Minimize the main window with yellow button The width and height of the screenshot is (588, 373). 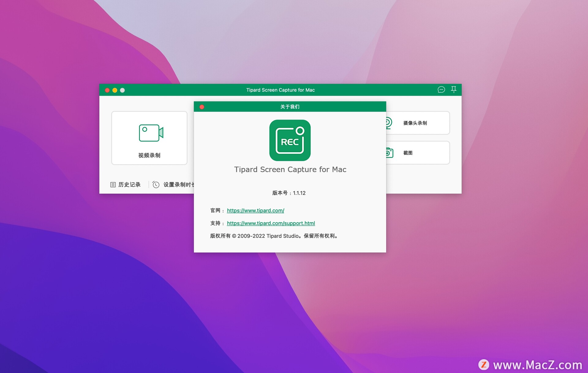[x=115, y=90]
